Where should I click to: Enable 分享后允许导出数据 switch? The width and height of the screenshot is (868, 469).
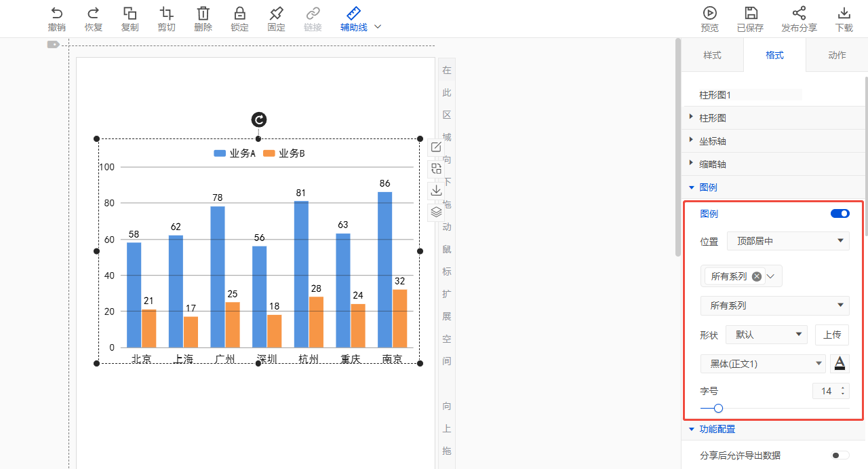(840, 455)
